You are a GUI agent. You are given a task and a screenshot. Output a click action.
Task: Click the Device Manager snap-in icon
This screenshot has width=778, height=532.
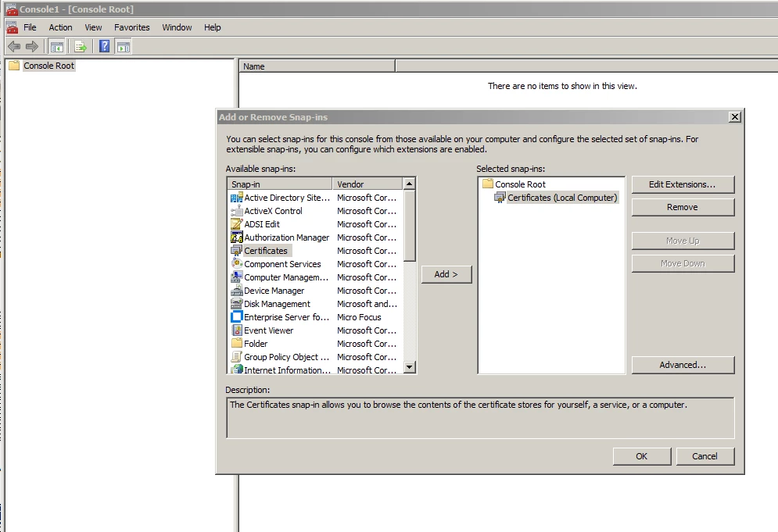(237, 291)
